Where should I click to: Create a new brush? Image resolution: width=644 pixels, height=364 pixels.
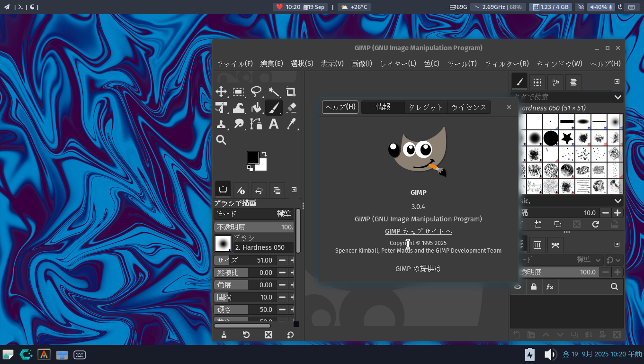pos(538,224)
